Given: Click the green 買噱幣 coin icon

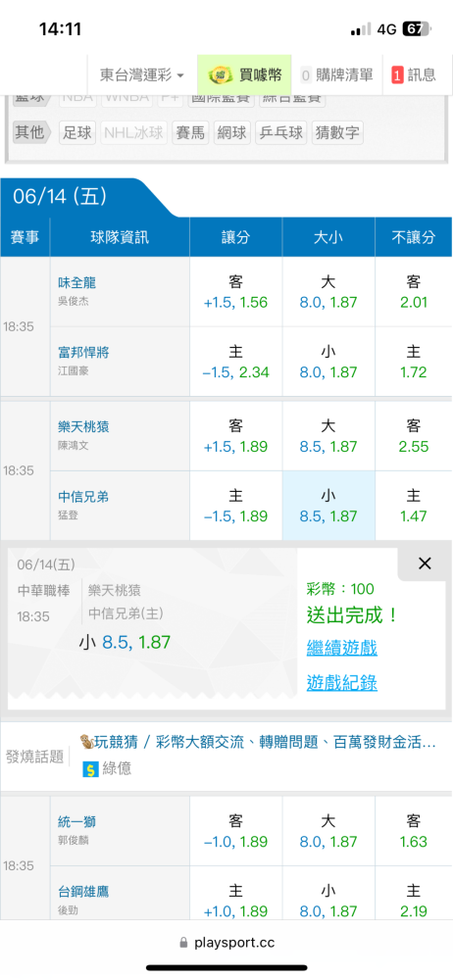Looking at the screenshot, I should 220,75.
